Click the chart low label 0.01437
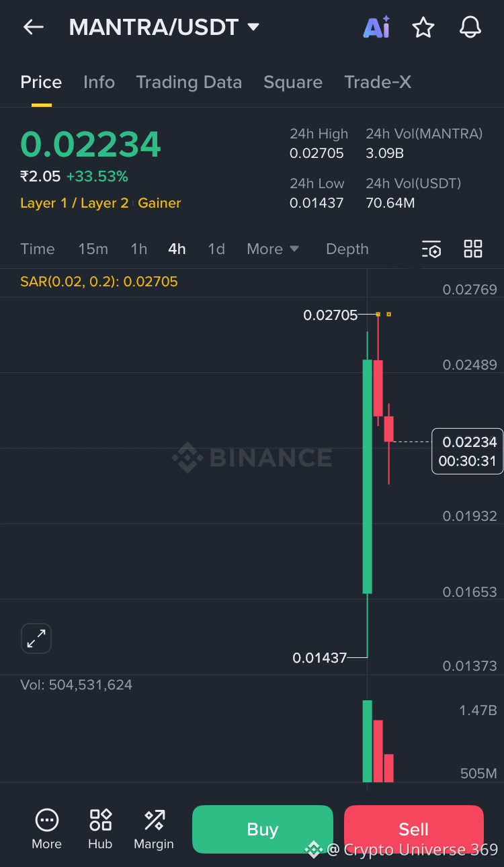The height and width of the screenshot is (867, 504). tap(320, 658)
